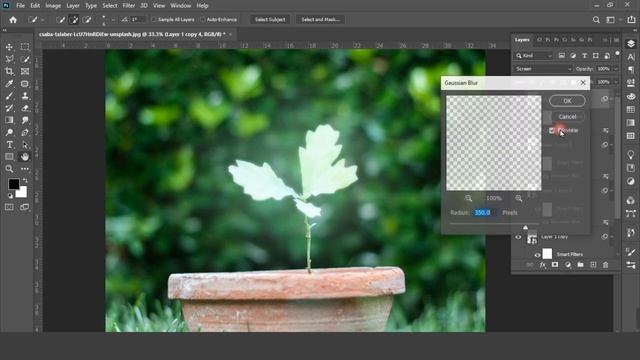Select the Quick Selection tool in toolbox

tap(25, 59)
